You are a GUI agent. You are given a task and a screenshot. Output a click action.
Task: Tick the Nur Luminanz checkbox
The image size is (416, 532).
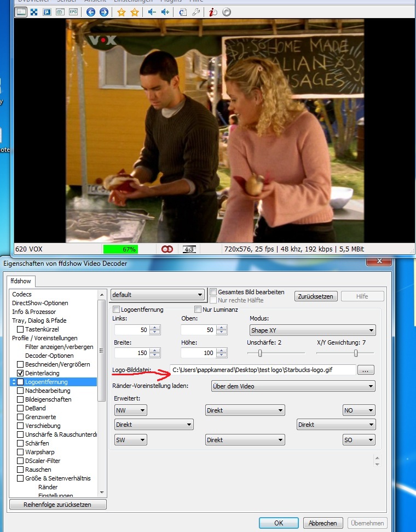pos(198,310)
